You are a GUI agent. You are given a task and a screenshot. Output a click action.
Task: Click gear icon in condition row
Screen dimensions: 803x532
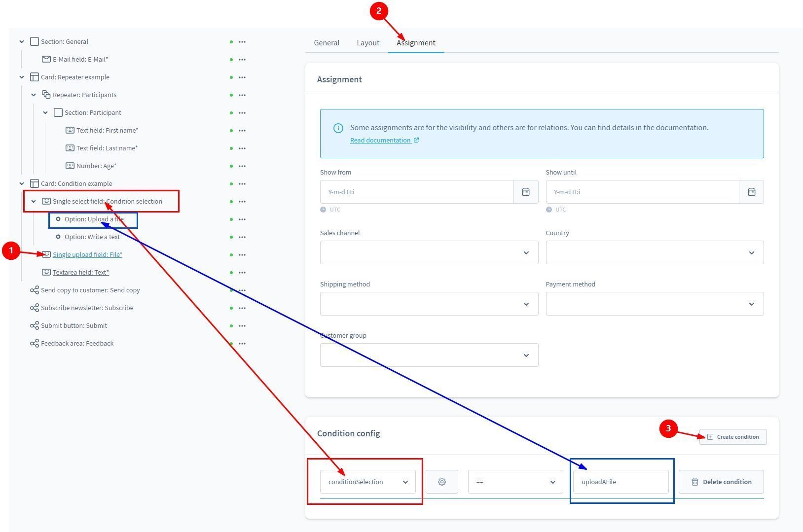coord(441,482)
